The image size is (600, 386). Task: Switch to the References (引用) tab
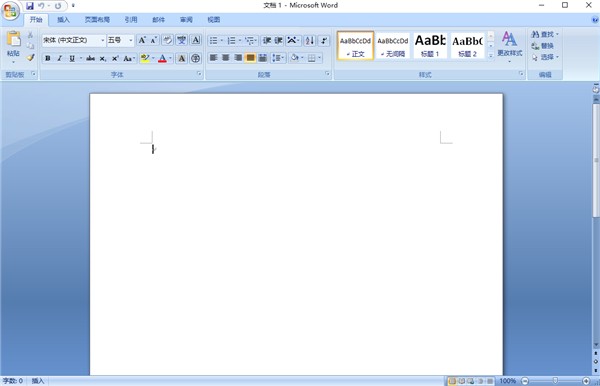[130, 20]
